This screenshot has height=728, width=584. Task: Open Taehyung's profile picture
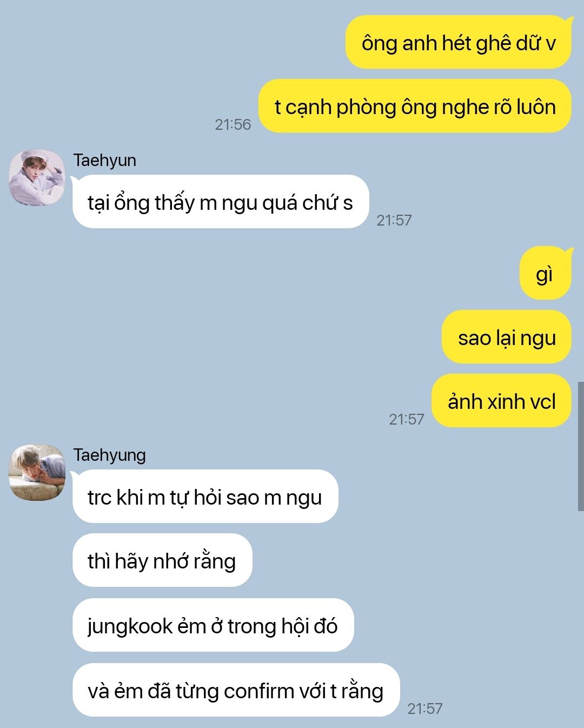37,472
